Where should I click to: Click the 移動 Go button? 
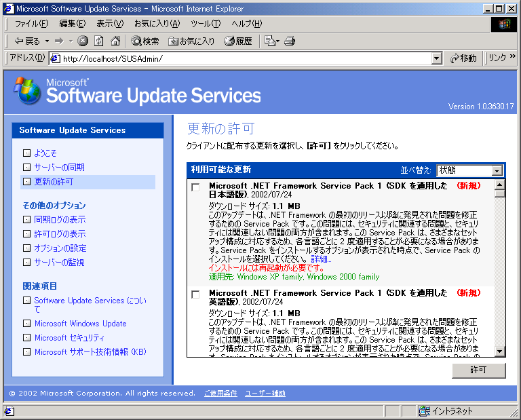(x=463, y=58)
